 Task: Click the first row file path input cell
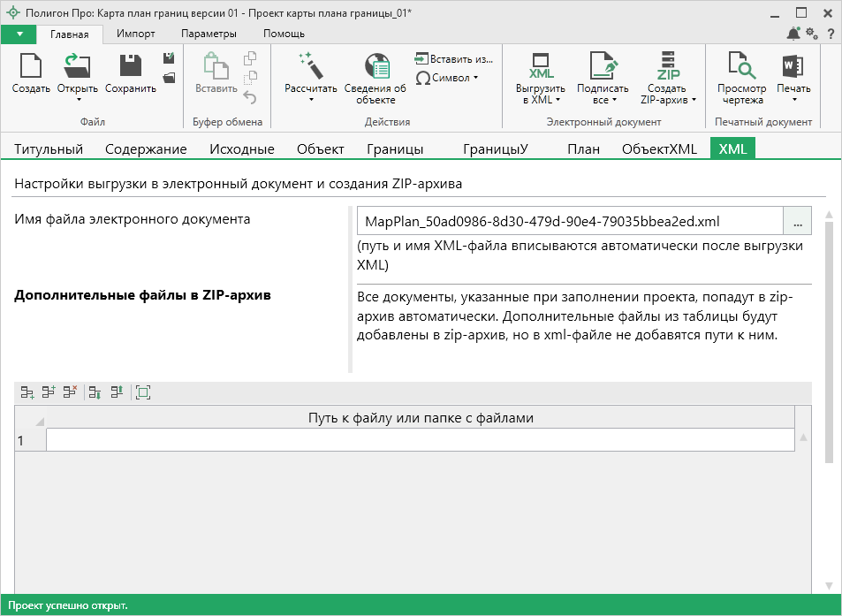pyautogui.click(x=420, y=439)
